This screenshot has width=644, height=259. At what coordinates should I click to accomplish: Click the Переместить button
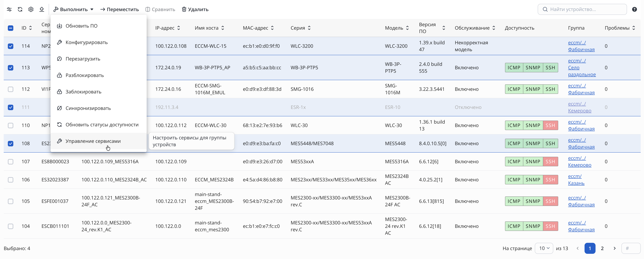119,9
